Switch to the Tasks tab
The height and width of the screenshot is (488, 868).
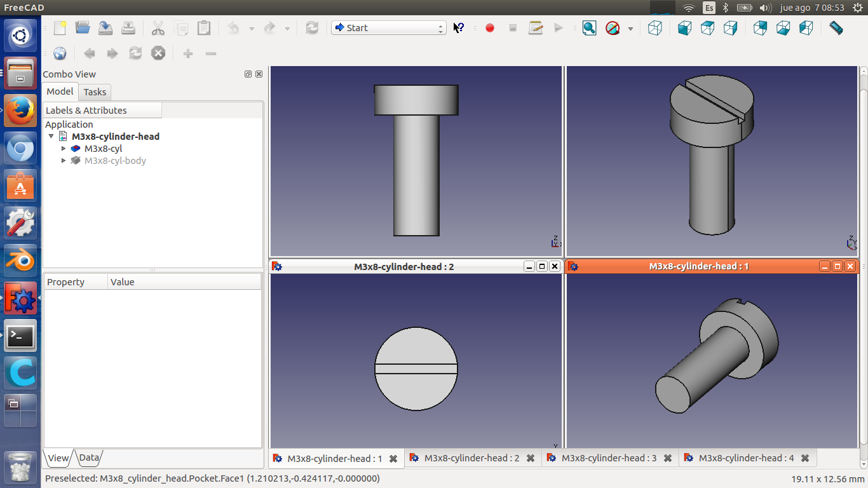[x=95, y=92]
